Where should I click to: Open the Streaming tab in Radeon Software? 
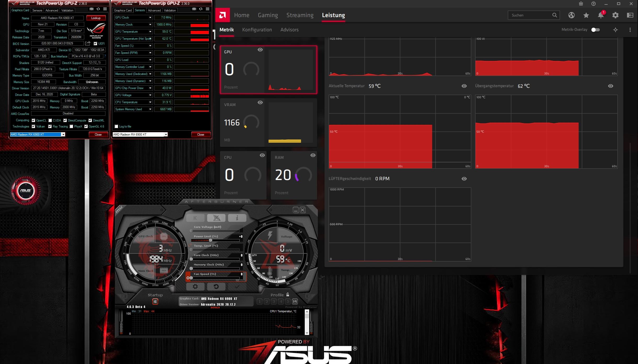tap(300, 15)
